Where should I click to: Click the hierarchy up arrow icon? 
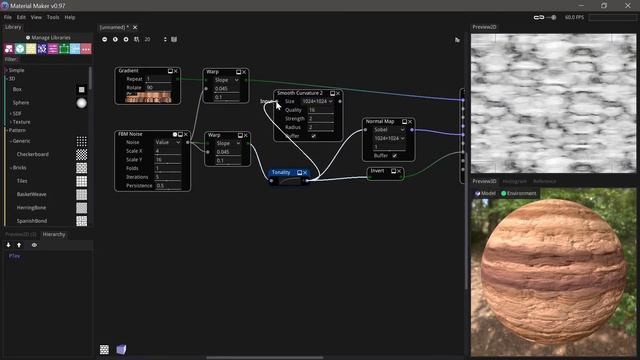19,245
